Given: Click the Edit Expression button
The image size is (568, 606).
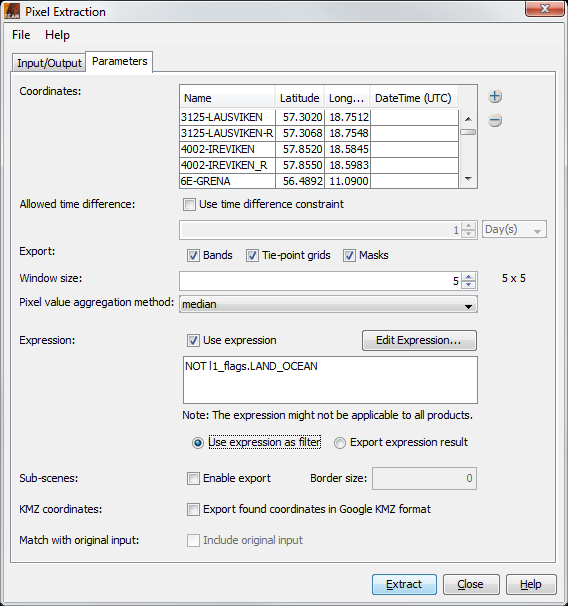Looking at the screenshot, I should [419, 340].
